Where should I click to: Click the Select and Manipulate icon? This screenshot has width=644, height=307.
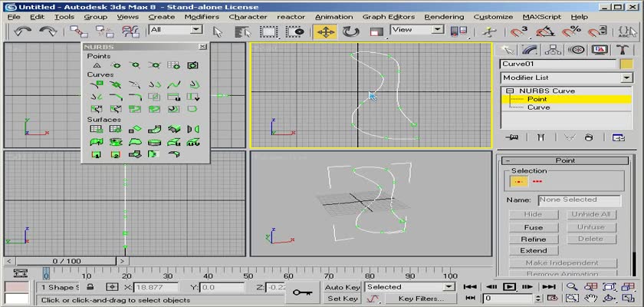[489, 31]
